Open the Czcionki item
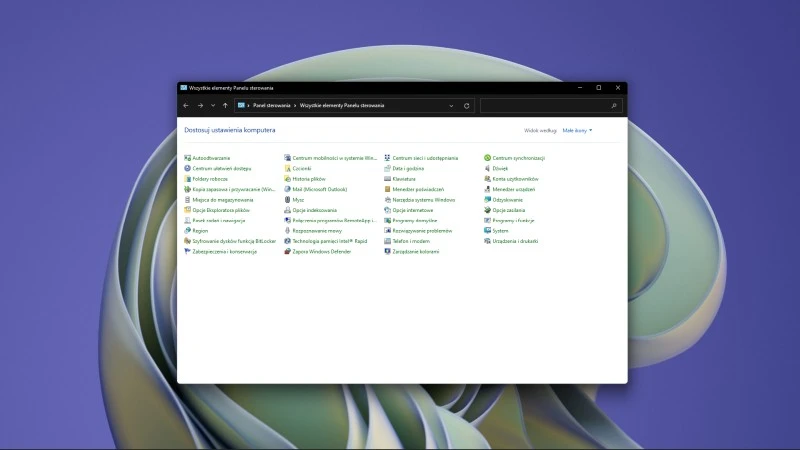 pyautogui.click(x=298, y=168)
